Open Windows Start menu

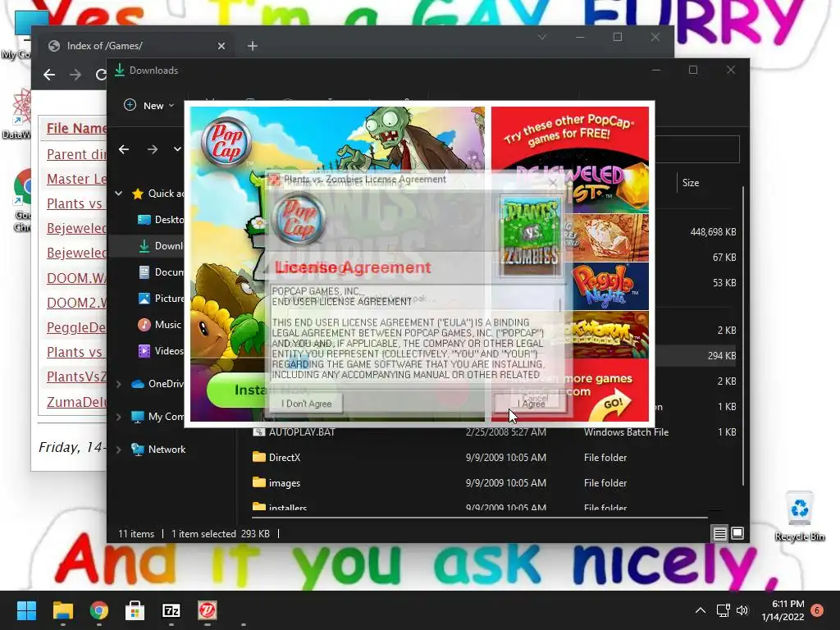click(26, 610)
